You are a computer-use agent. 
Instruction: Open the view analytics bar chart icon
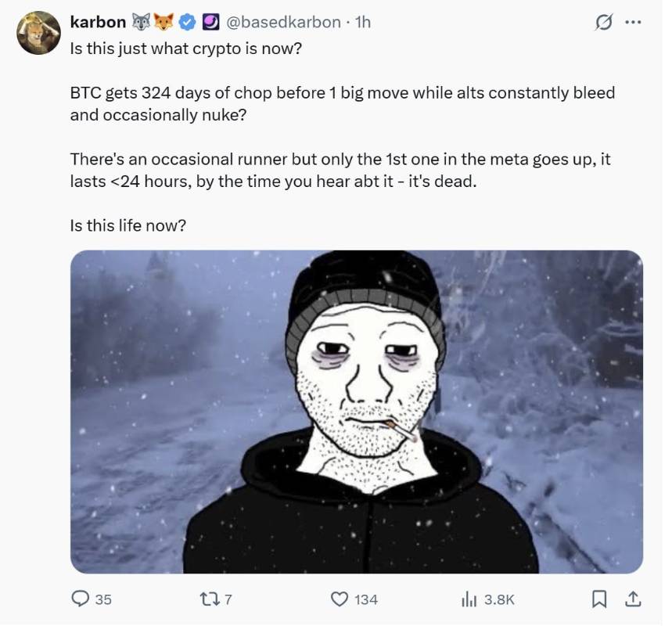pos(468,599)
